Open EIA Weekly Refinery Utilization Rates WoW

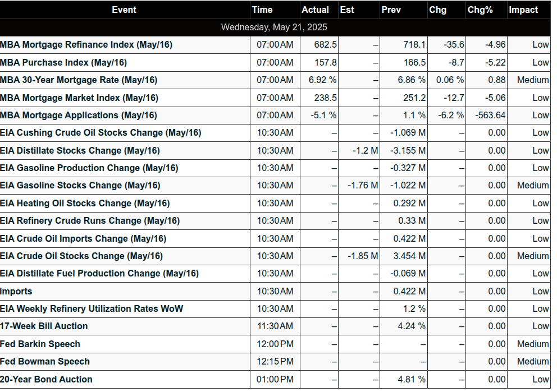[x=92, y=308]
